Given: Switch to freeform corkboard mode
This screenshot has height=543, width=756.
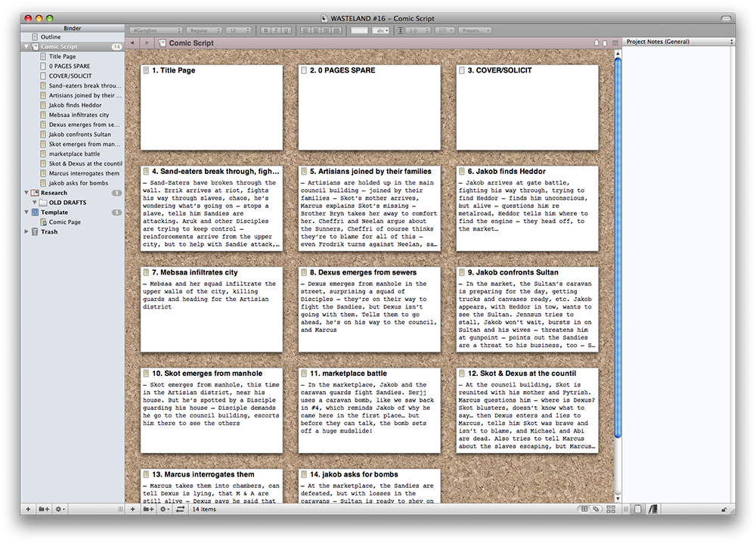Looking at the screenshot, I should click(x=596, y=510).
